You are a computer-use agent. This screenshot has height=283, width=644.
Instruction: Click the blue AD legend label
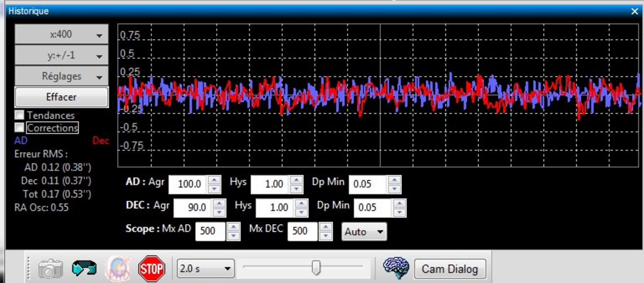coord(21,141)
